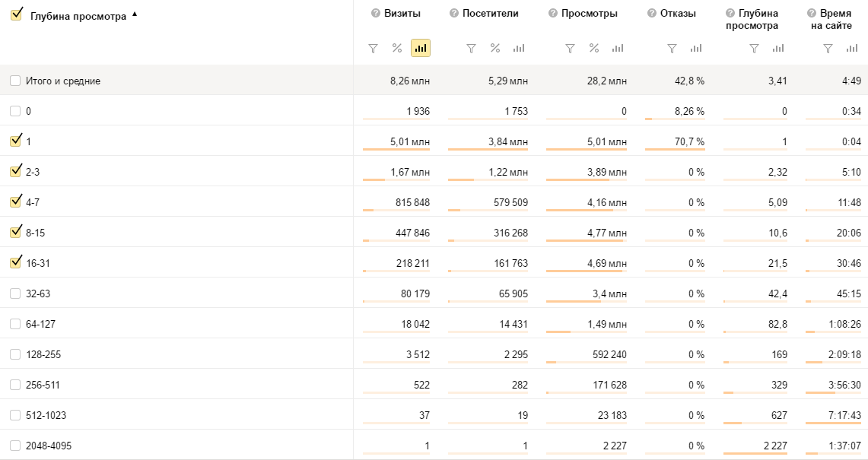Screen dimensions: 868x460
Task: Click the bar chart icon under Просмотры
Action: 618,49
